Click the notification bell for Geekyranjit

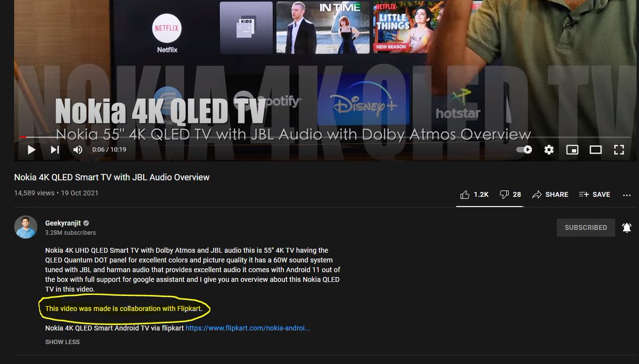(x=627, y=227)
